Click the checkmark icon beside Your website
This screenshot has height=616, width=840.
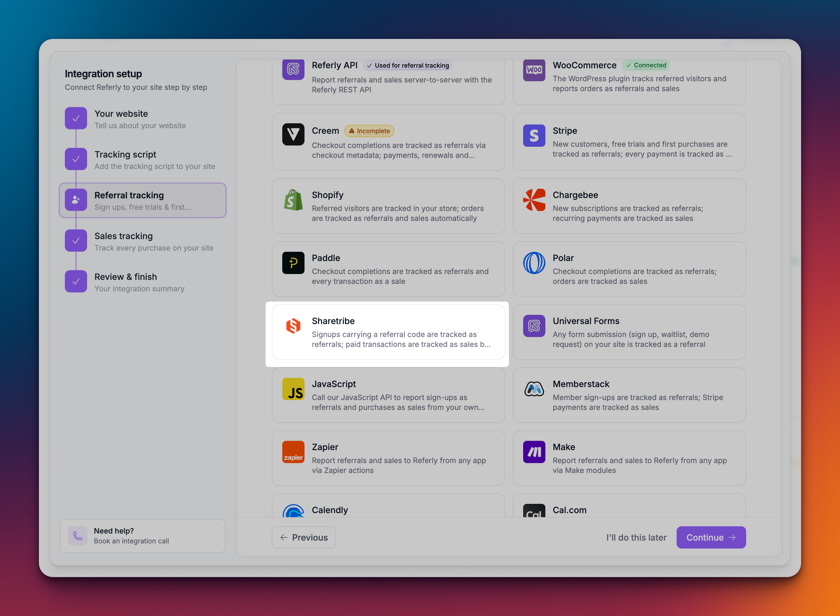coord(76,118)
